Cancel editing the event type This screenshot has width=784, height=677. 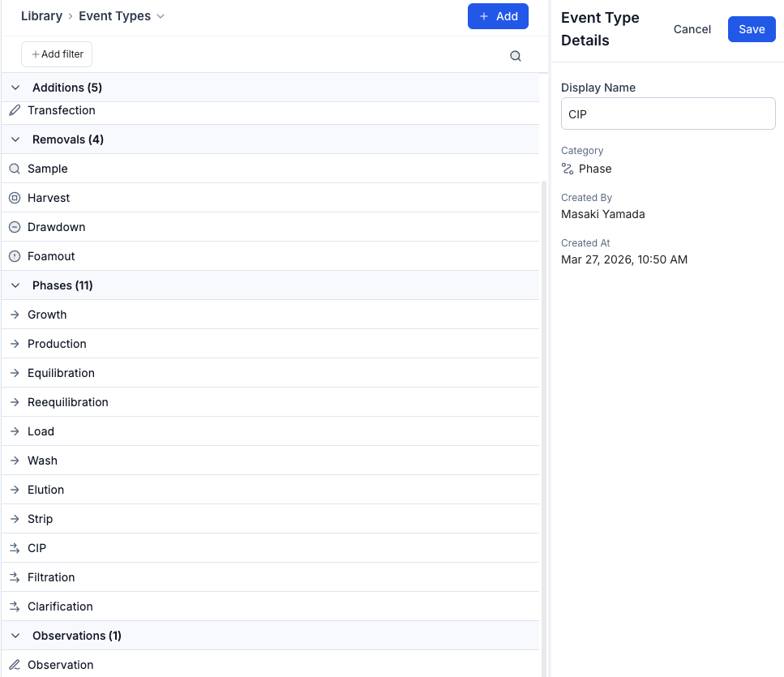(692, 29)
